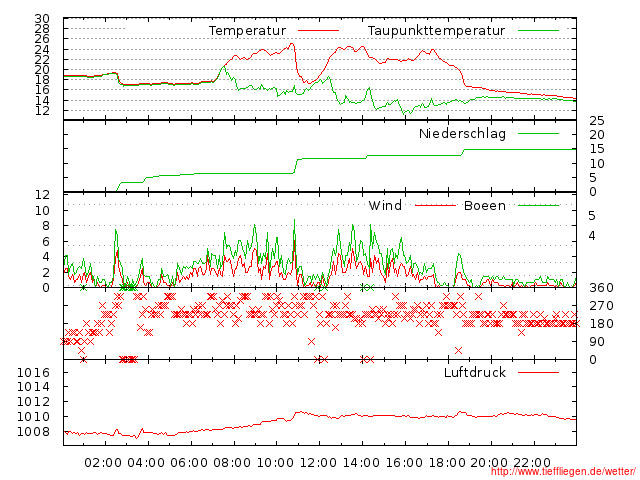Click the 22:00 time axis label
Screen dimensions: 640x480
pos(532,463)
